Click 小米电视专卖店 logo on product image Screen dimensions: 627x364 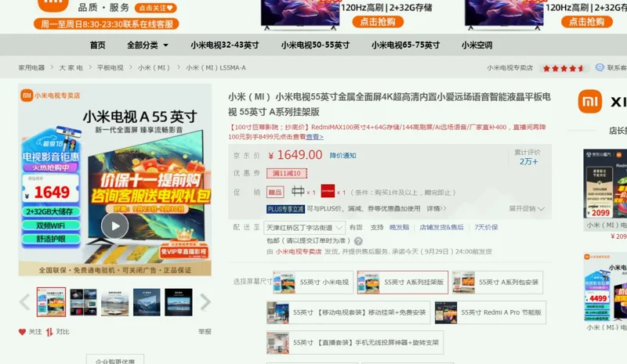50,96
